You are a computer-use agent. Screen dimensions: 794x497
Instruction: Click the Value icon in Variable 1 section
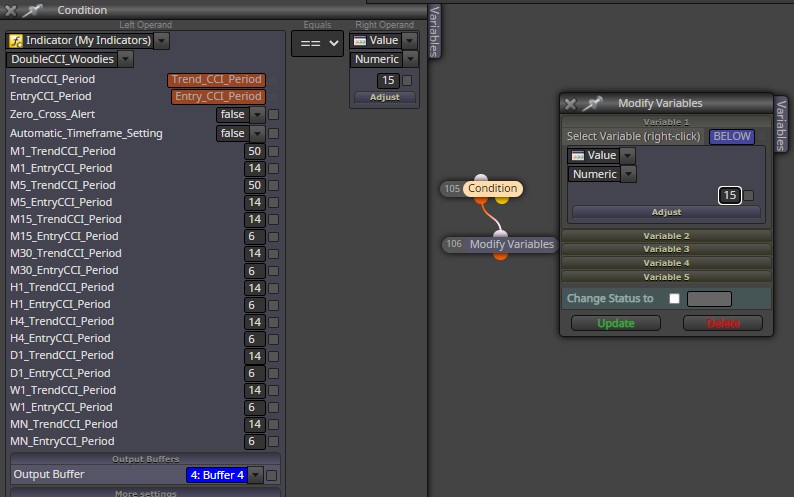click(578, 156)
